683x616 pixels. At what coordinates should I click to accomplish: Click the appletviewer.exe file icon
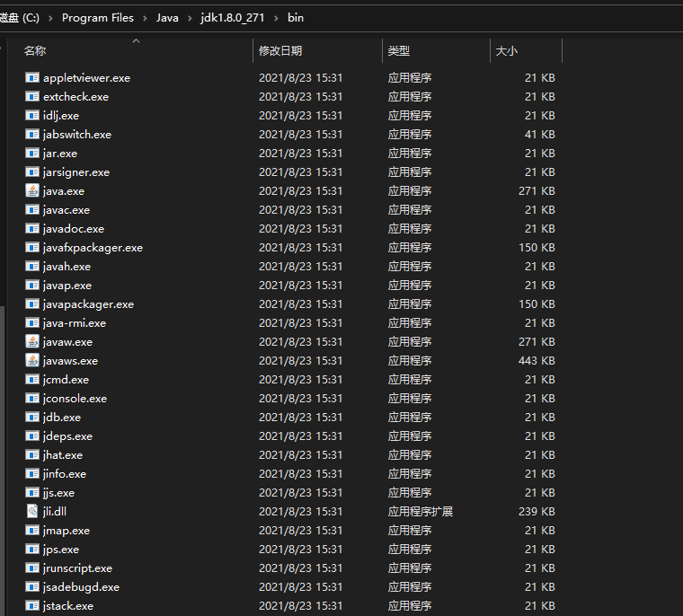(x=32, y=77)
